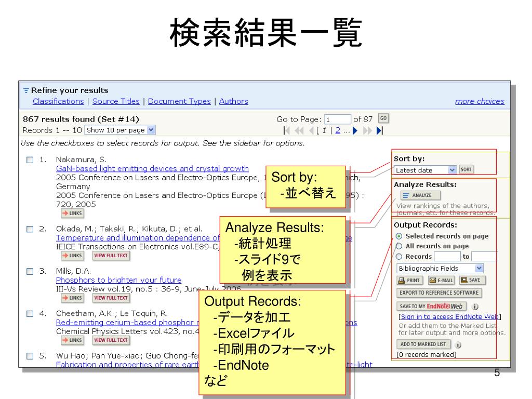
Task: Click VIEW FULL TEXT for Cheetham record
Action: pos(111,340)
